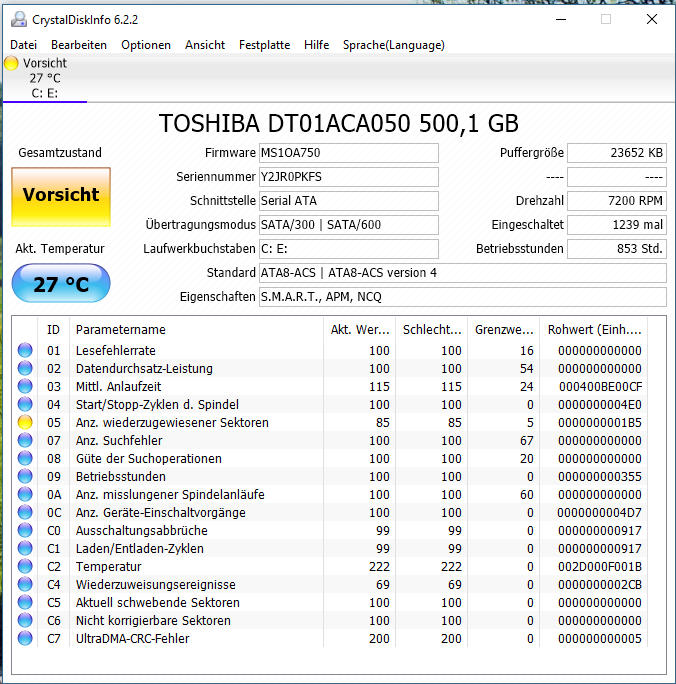The width and height of the screenshot is (676, 684).
Task: Click the status icon for Start/Stopp-Zyklen d. Spindel
Action: [x=25, y=404]
